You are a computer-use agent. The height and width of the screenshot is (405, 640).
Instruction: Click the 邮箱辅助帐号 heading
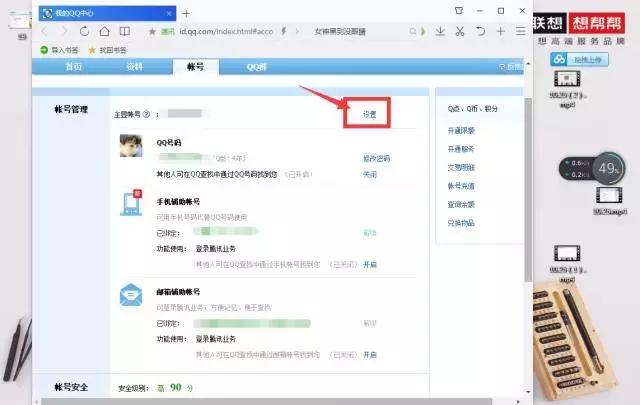pos(178,292)
